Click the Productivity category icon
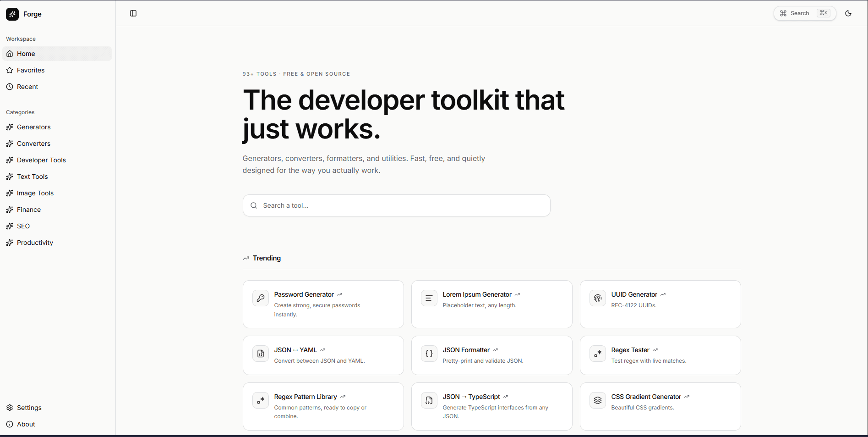 point(10,243)
